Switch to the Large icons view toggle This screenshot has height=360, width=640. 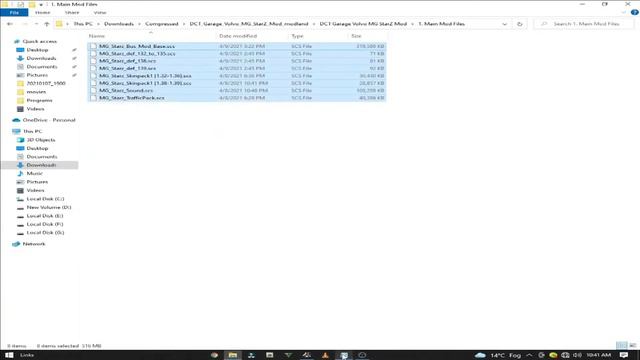tap(633, 346)
